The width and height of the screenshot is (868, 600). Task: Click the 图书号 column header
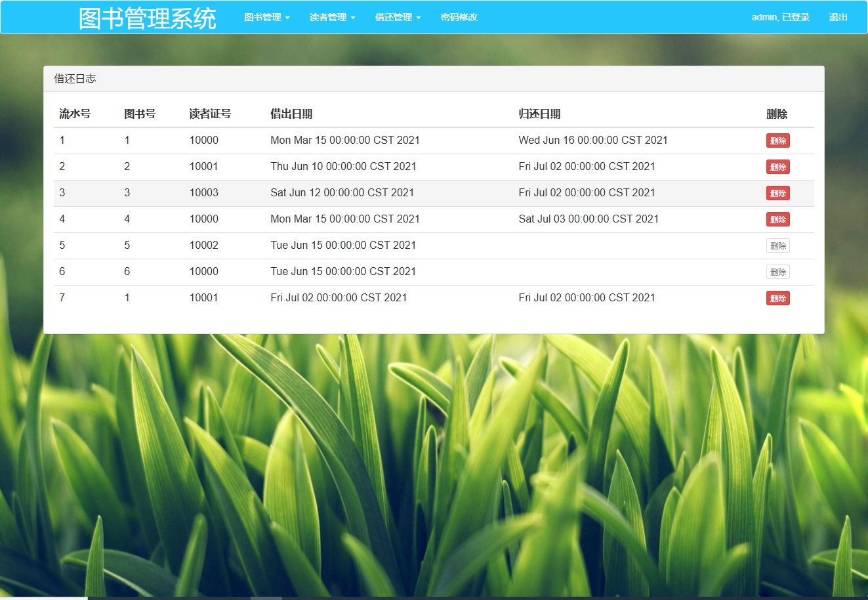tap(140, 114)
